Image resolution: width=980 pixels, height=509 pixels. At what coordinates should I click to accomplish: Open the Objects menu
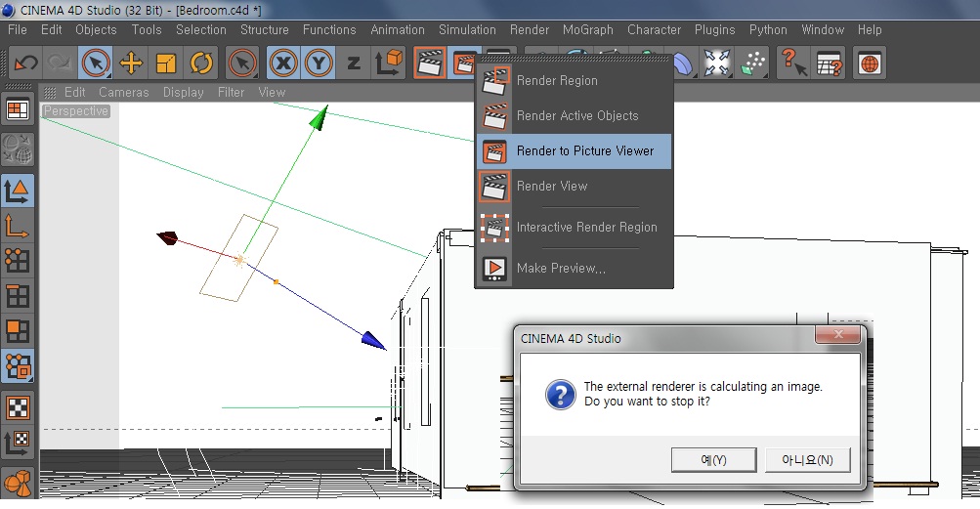point(96,30)
